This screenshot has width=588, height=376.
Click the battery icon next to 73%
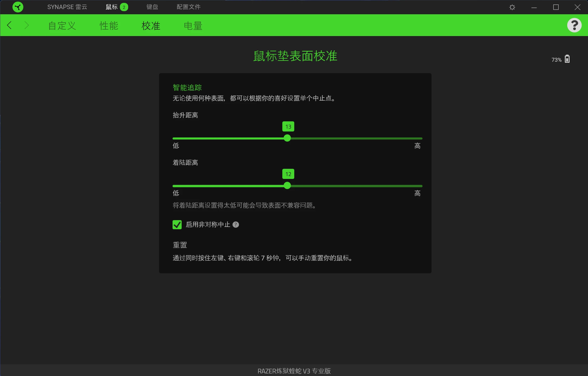point(567,59)
